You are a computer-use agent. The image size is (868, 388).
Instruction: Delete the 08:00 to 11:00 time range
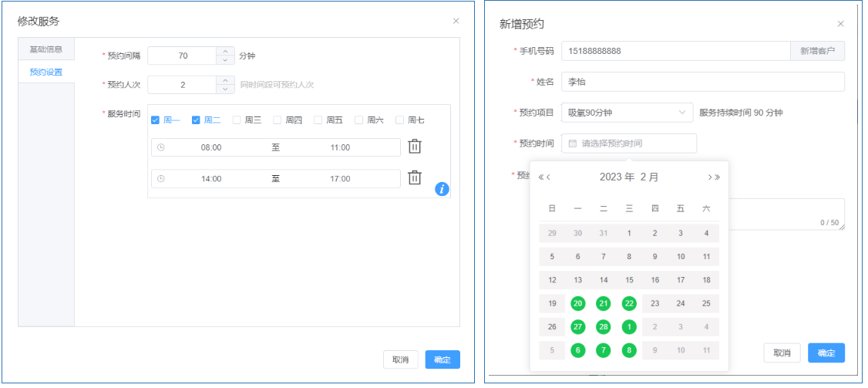pyautogui.click(x=415, y=147)
